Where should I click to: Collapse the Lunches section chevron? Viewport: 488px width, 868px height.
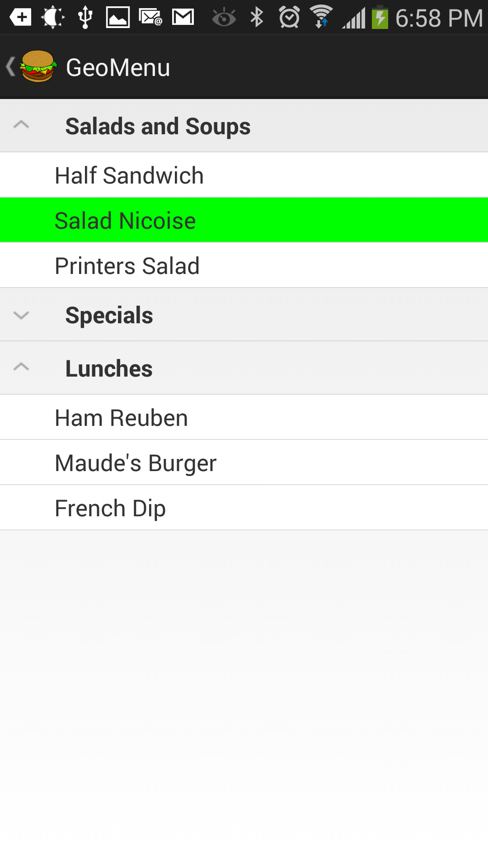pyautogui.click(x=21, y=368)
